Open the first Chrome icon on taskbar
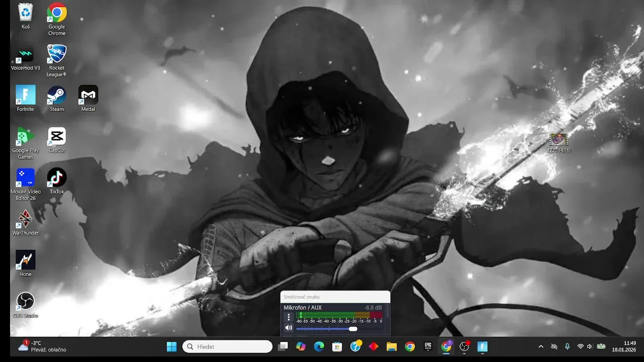Viewport: 644px width, 362px height. [x=410, y=346]
